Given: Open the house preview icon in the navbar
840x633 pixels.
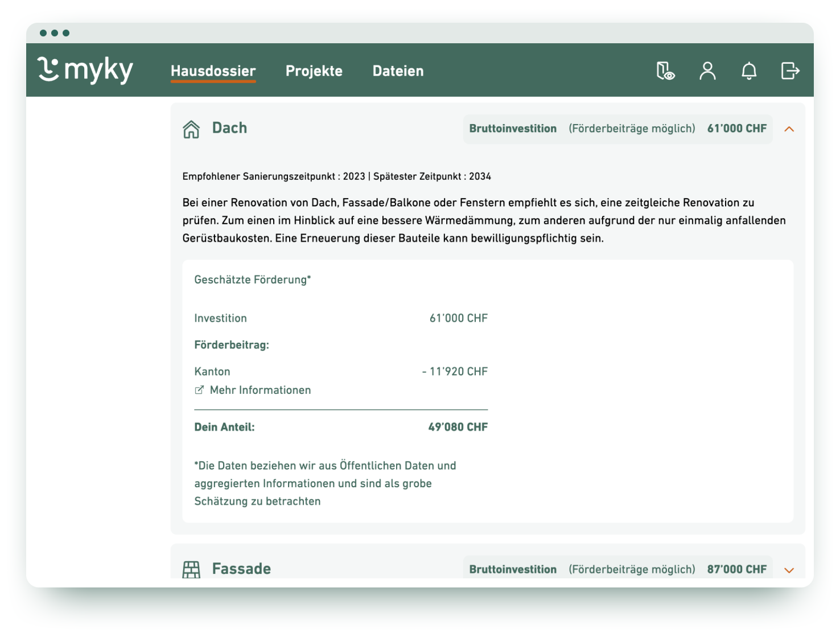Looking at the screenshot, I should coord(665,71).
